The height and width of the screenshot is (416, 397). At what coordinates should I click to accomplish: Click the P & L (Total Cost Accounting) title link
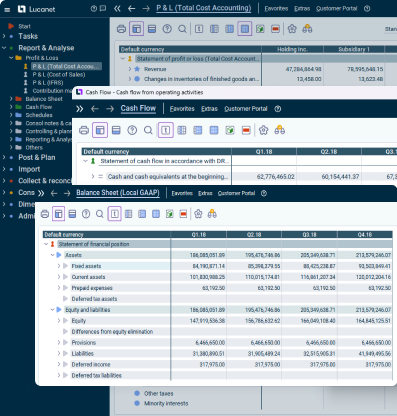(x=204, y=8)
